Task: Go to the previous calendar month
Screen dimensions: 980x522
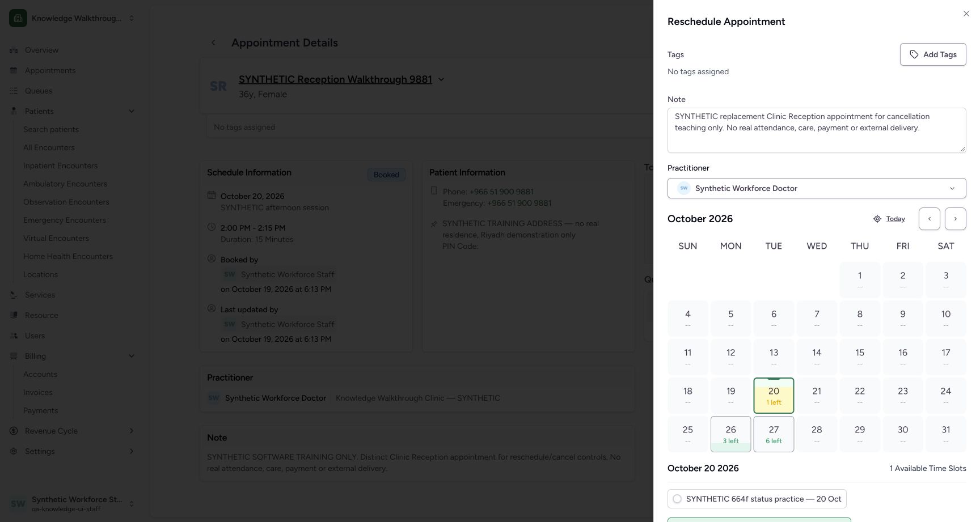Action: point(930,219)
